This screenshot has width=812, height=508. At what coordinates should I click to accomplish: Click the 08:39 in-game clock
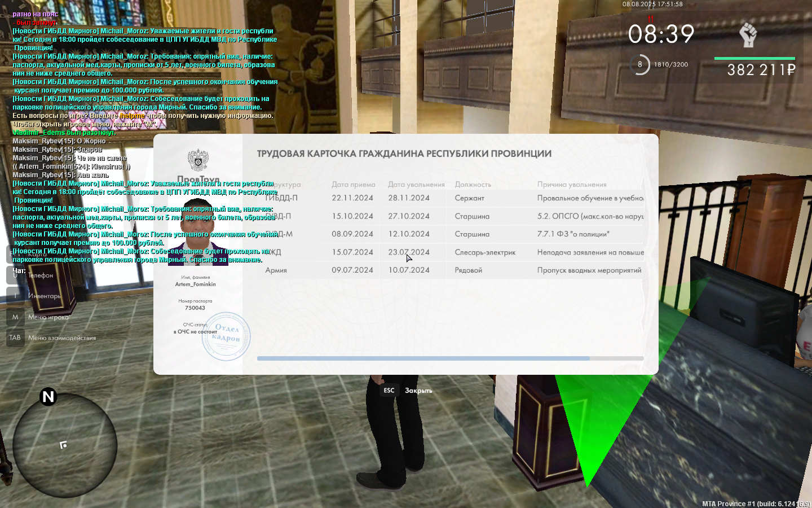tap(661, 34)
